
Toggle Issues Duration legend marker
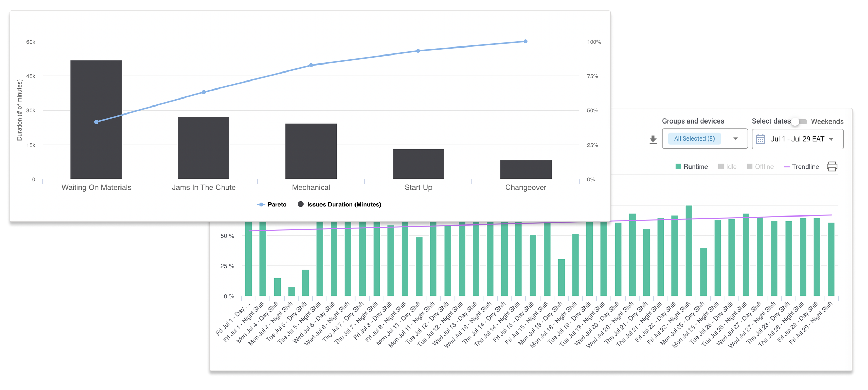[301, 204]
